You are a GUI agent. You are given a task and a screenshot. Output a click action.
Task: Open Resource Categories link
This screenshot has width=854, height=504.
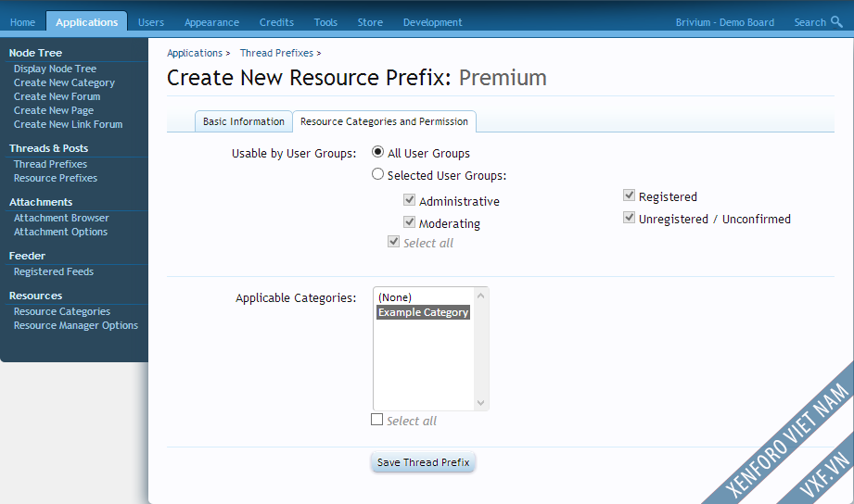[62, 311]
